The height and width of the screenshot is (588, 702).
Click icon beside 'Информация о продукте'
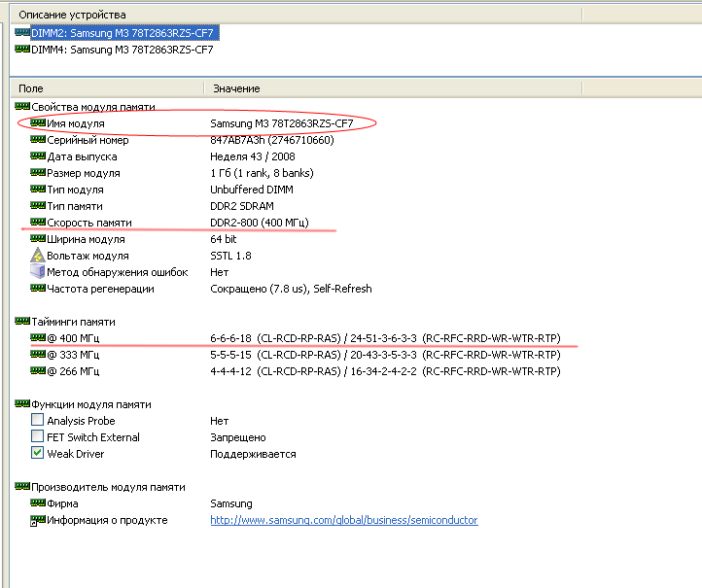[38, 520]
